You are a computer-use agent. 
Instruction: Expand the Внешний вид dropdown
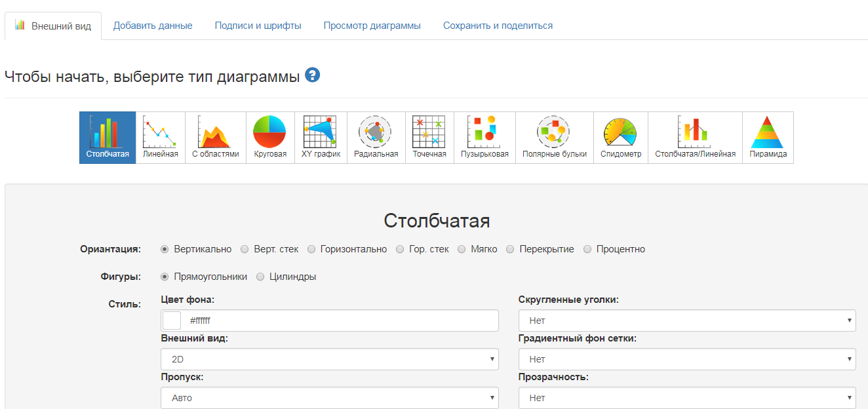point(329,359)
